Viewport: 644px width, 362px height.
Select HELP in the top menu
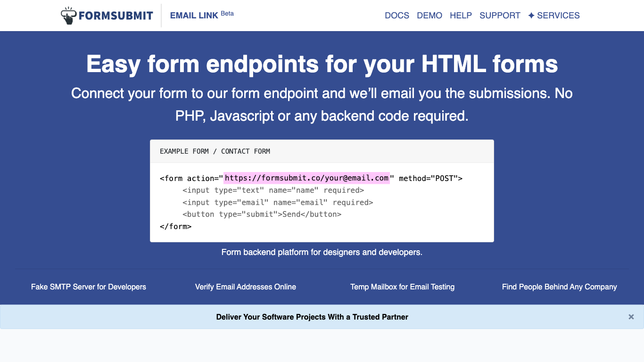click(x=461, y=16)
